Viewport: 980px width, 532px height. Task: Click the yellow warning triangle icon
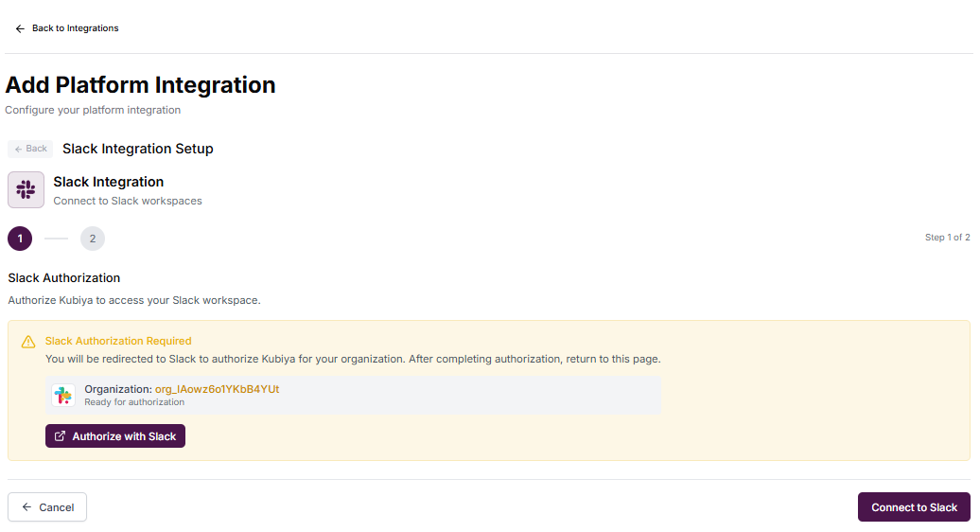click(28, 342)
